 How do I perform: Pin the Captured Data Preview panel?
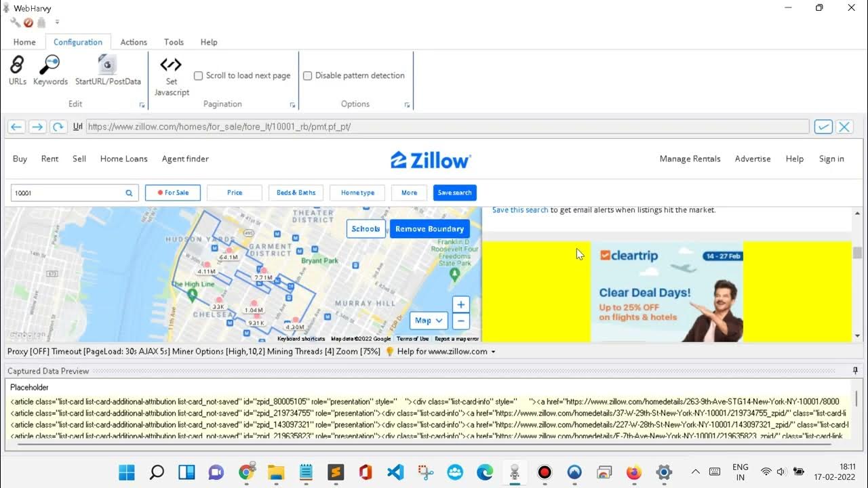[x=855, y=371]
